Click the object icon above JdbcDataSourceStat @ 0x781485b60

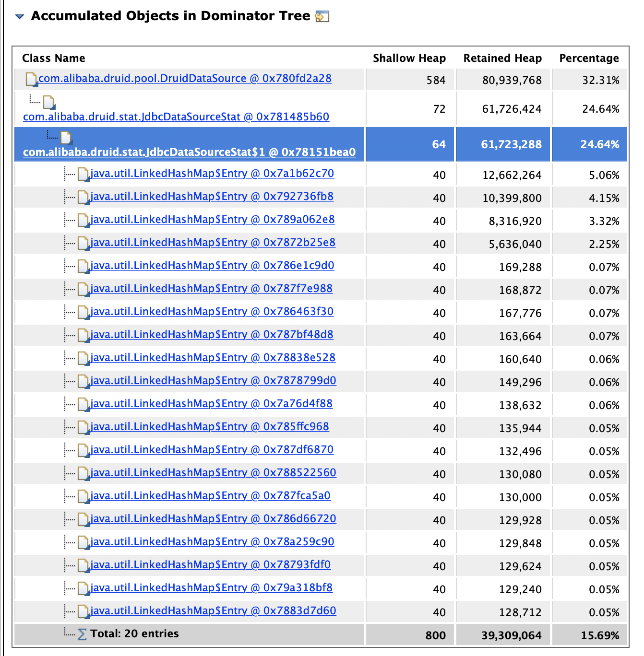tap(49, 102)
